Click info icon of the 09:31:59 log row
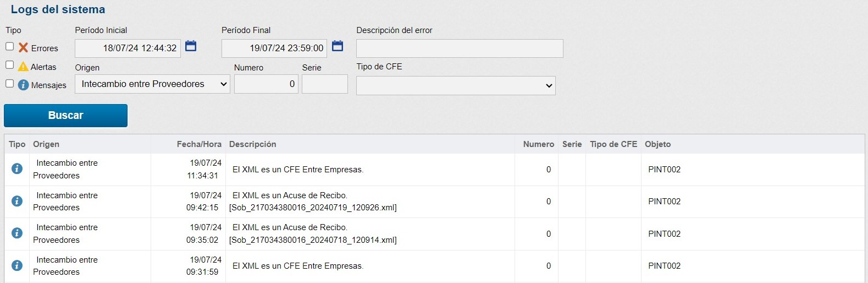Viewport: 868px width, 283px height. coord(17,266)
